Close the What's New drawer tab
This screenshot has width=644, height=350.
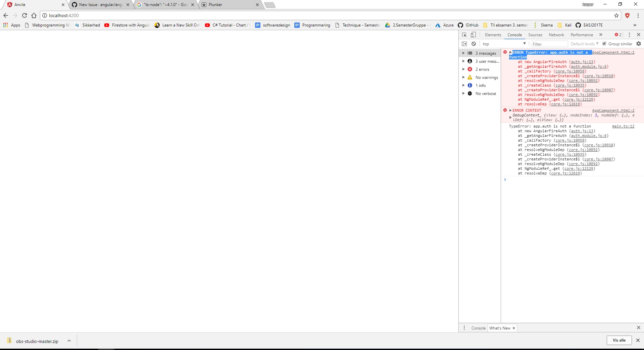pyautogui.click(x=513, y=328)
